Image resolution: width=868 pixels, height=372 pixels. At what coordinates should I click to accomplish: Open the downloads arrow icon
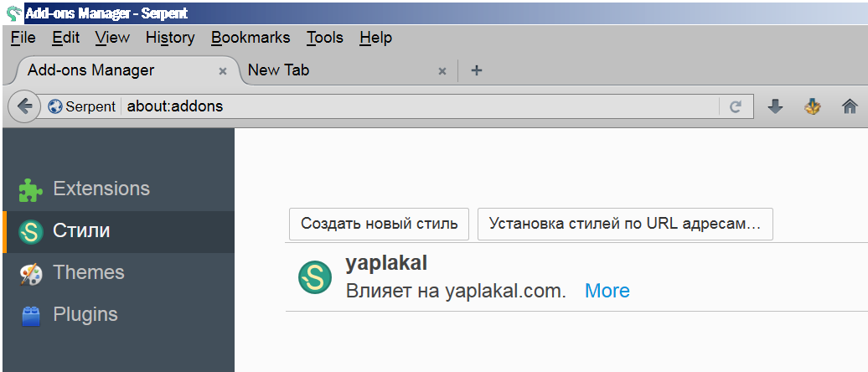pyautogui.click(x=776, y=106)
